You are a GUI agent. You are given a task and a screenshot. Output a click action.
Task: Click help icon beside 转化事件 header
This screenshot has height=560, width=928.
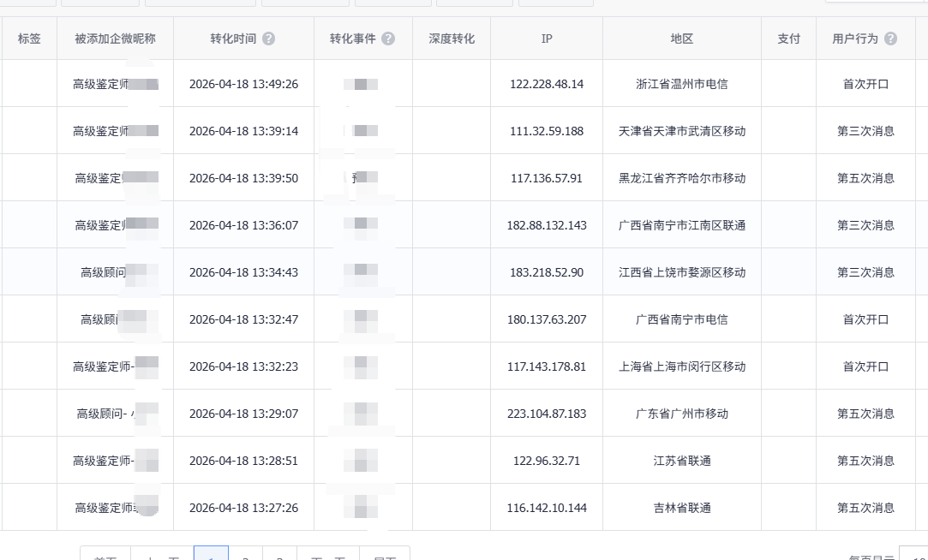pos(388,39)
